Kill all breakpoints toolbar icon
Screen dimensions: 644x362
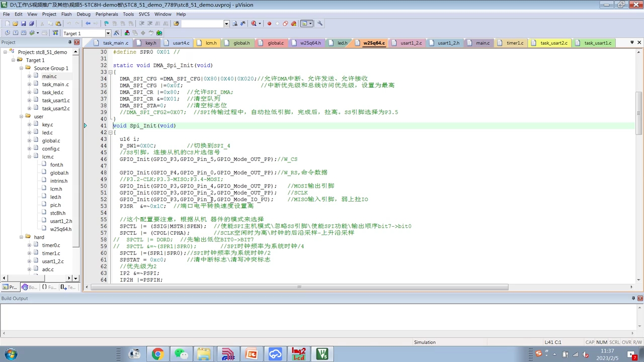tap(294, 24)
